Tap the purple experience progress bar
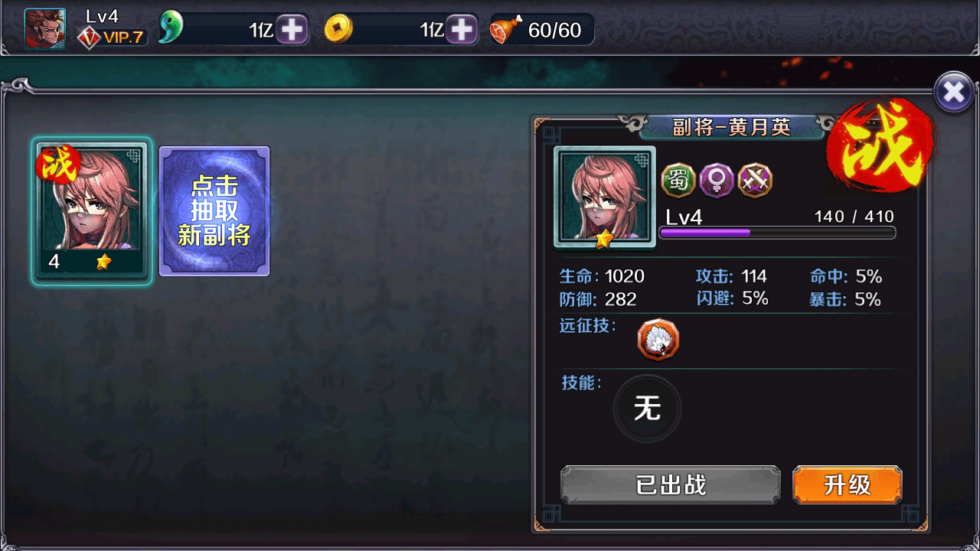Image resolution: width=980 pixels, height=551 pixels. click(x=777, y=233)
